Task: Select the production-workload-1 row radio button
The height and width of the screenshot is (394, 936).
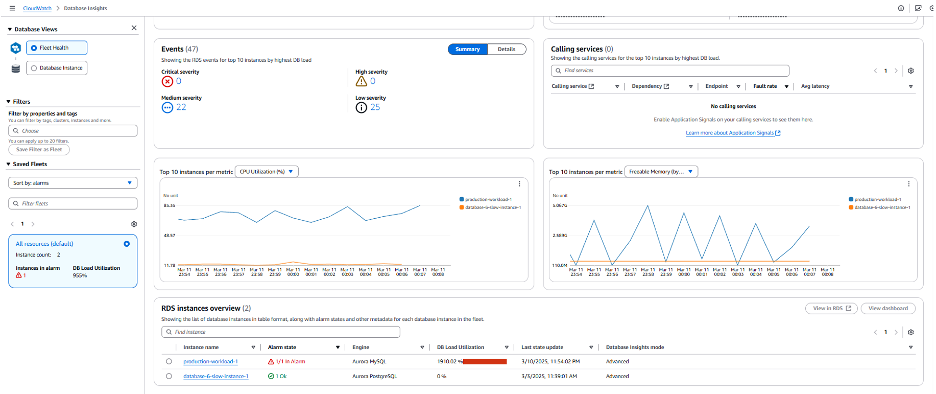Action: pos(169,362)
